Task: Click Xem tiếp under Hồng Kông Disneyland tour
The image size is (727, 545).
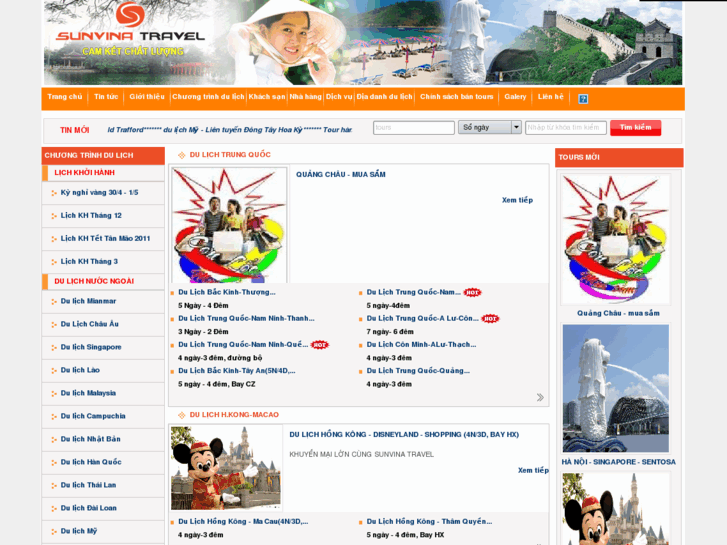Action: point(533,470)
